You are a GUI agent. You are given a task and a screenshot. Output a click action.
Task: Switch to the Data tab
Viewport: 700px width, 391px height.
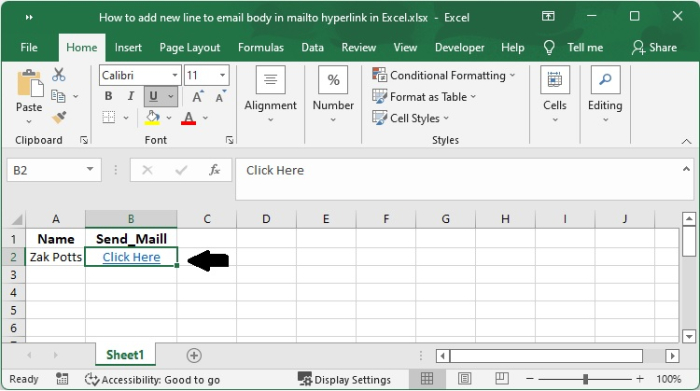(x=312, y=48)
